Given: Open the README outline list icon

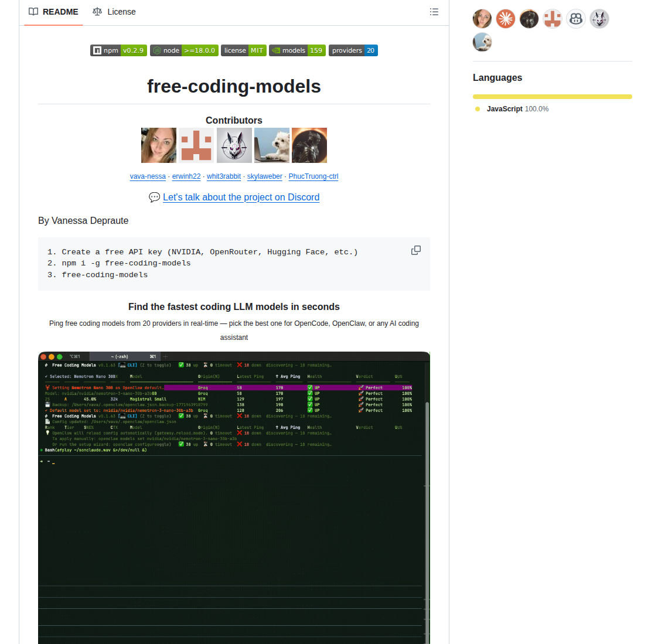Looking at the screenshot, I should [434, 12].
